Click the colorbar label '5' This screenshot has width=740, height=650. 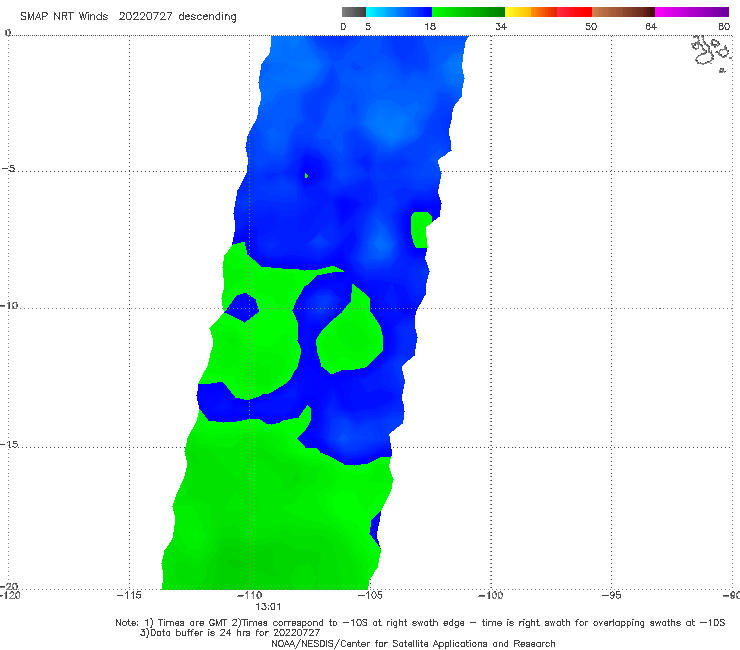[368, 27]
